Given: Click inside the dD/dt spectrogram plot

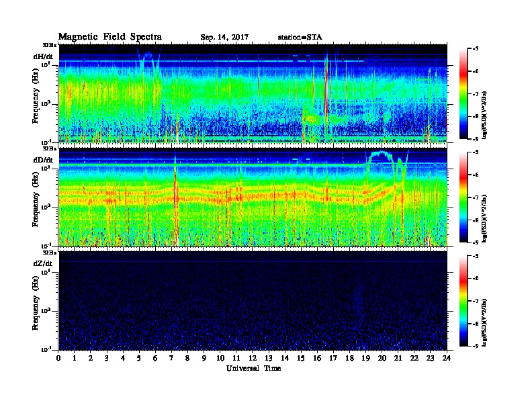Looking at the screenshot, I should coord(253,197).
